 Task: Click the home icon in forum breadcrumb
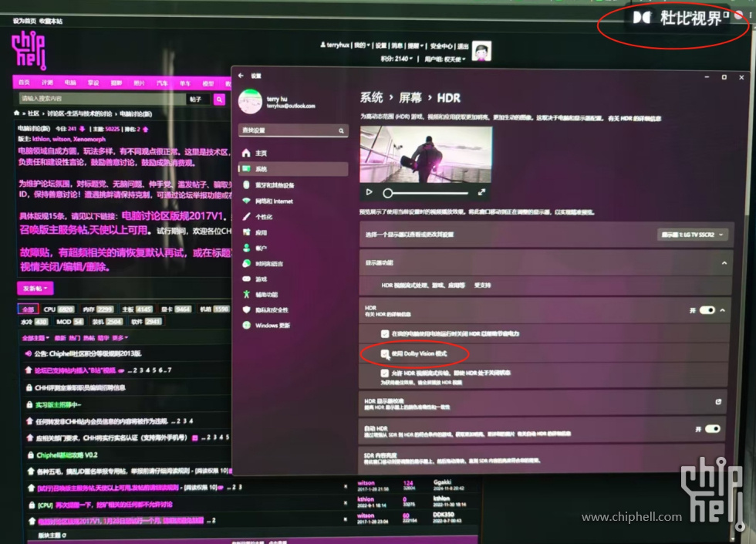pyautogui.click(x=17, y=113)
